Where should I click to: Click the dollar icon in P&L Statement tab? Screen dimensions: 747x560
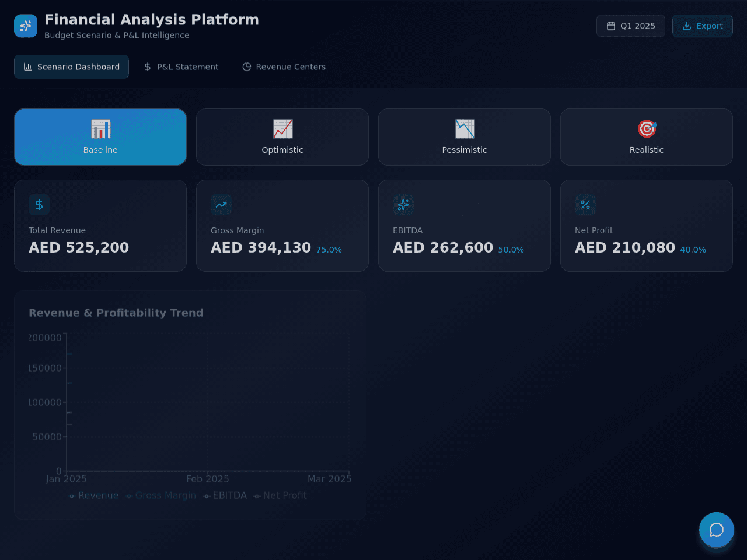tap(148, 67)
